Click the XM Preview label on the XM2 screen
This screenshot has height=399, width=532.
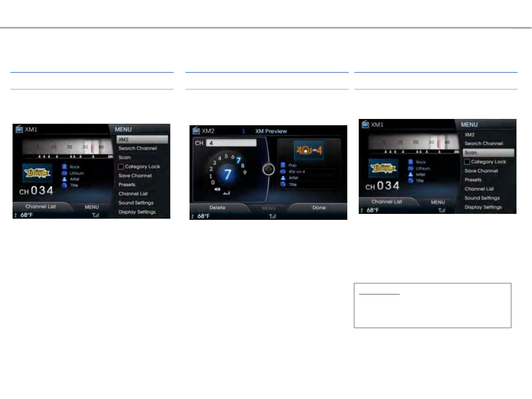(x=271, y=131)
